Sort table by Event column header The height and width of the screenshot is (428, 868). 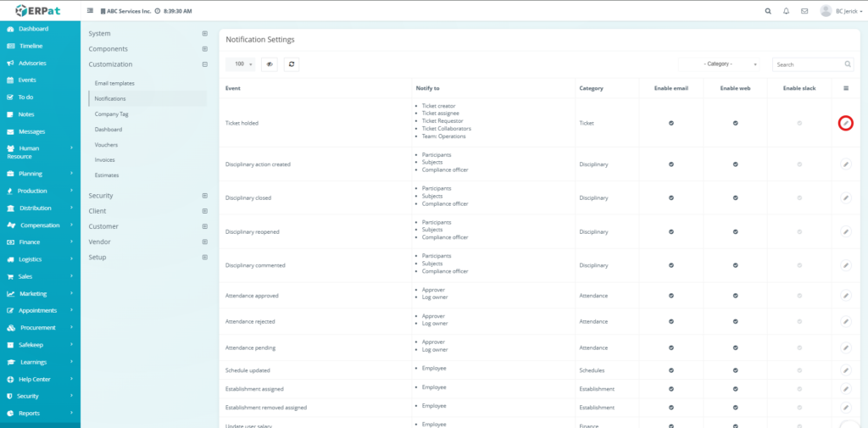[233, 88]
